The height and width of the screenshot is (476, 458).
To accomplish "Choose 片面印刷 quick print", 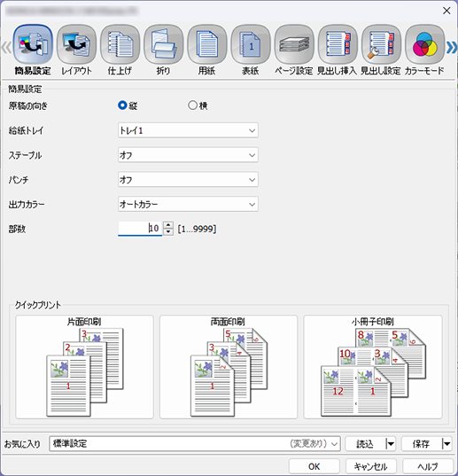I will pyautogui.click(x=85, y=367).
